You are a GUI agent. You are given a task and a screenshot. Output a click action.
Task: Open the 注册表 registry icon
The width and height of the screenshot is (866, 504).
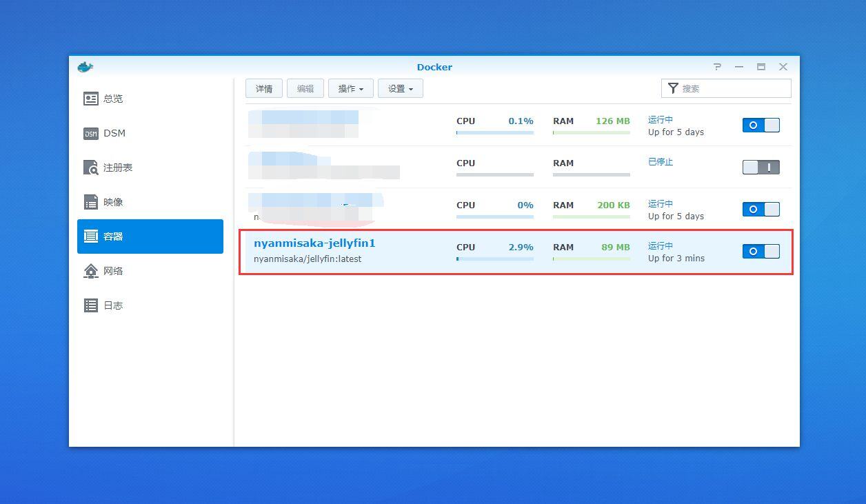91,168
